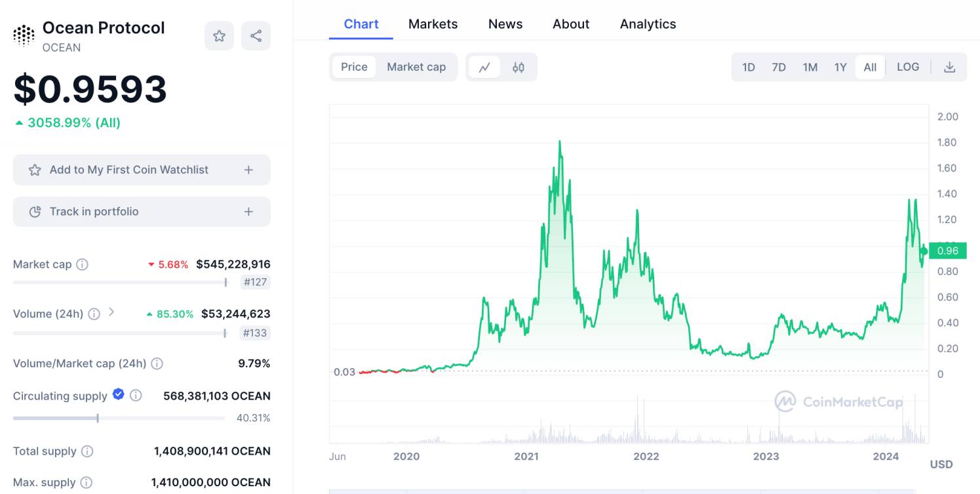Click the OCEAN ticker symbol text
980x494 pixels.
[x=62, y=48]
